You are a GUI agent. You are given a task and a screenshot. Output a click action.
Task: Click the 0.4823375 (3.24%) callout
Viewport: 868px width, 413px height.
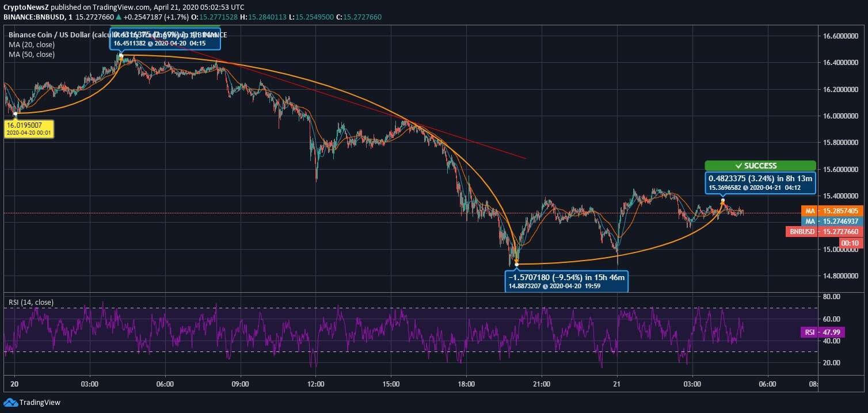point(760,183)
